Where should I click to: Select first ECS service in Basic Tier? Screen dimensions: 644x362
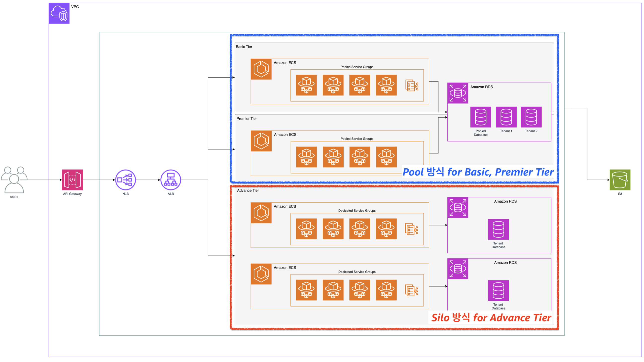[x=306, y=85]
